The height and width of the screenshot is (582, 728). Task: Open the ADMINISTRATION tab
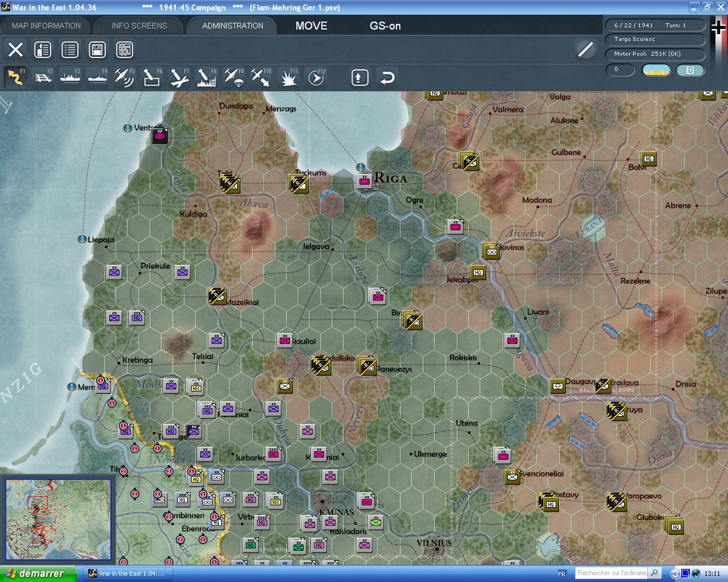(x=233, y=26)
